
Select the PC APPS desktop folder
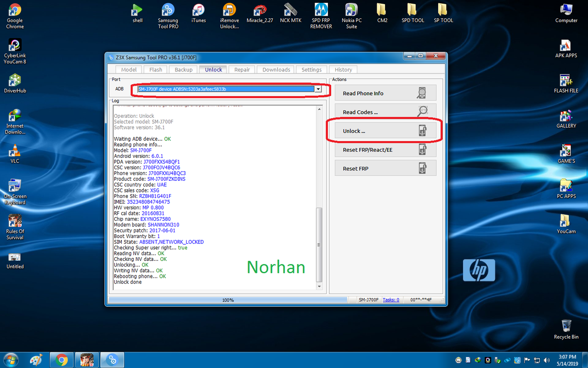(566, 189)
